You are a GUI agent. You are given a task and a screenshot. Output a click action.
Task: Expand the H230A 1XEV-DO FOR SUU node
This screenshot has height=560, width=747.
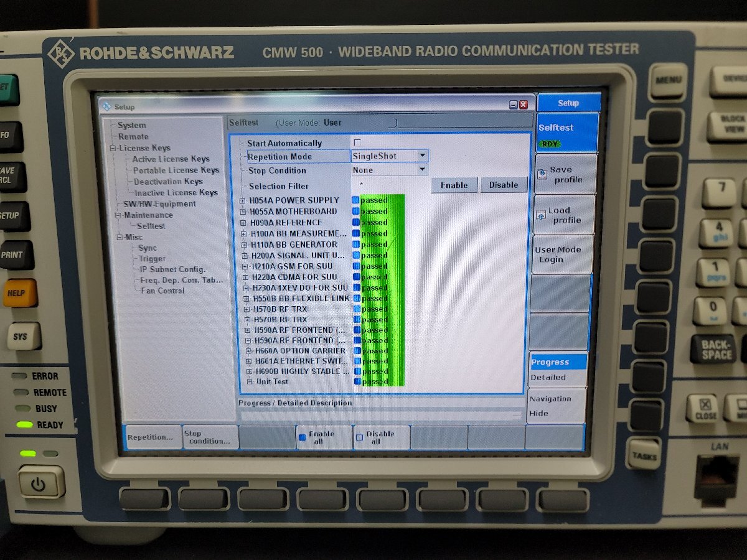tap(247, 288)
